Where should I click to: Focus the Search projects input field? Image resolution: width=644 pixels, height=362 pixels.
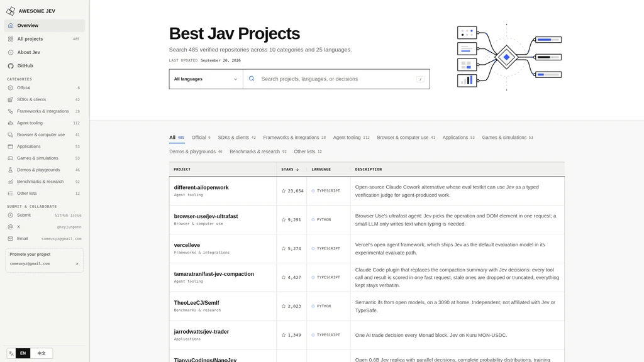(337, 79)
